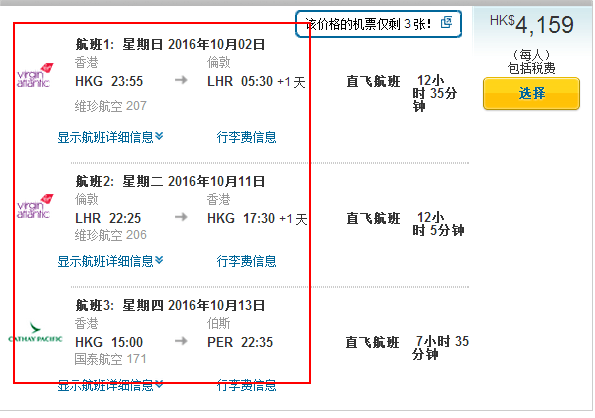Expand 显示航班详细信息 for flight 1 (航班1)
The width and height of the screenshot is (595, 418).
[x=110, y=137]
